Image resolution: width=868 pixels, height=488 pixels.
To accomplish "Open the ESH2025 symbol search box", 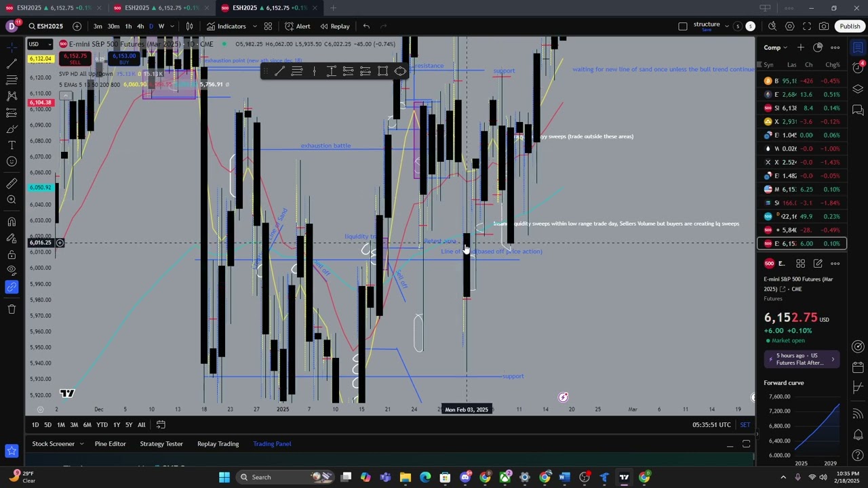I will coord(47,26).
